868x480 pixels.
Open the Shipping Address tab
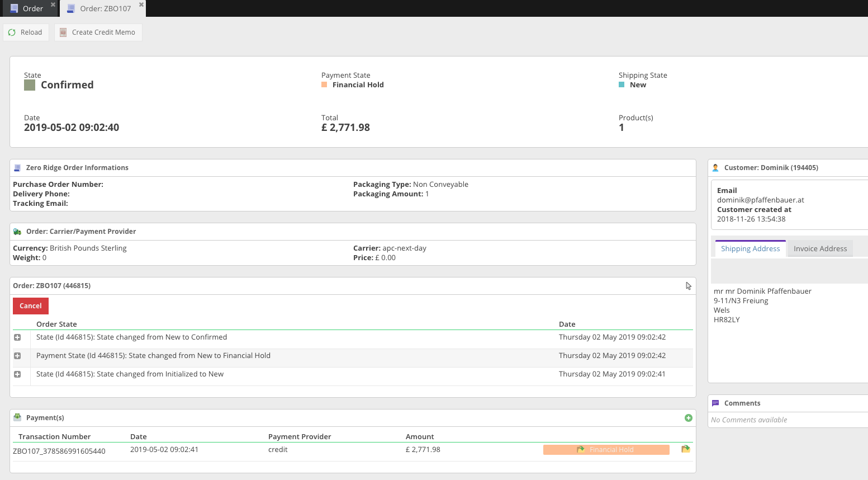750,249
